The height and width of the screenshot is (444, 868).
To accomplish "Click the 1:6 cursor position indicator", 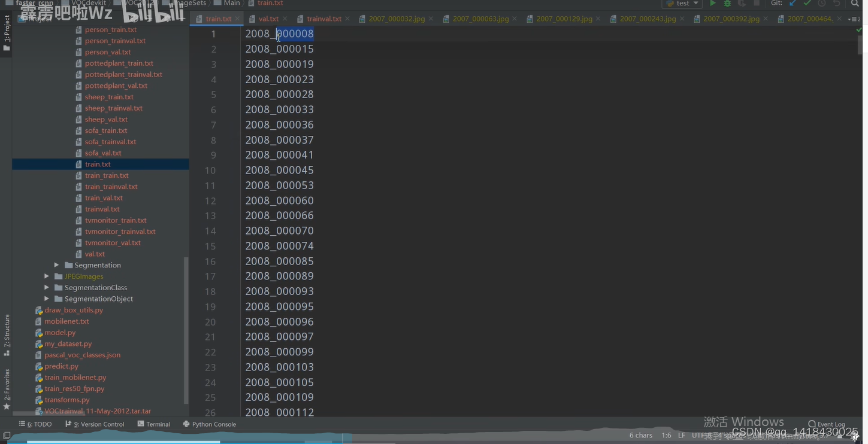I will click(x=666, y=435).
